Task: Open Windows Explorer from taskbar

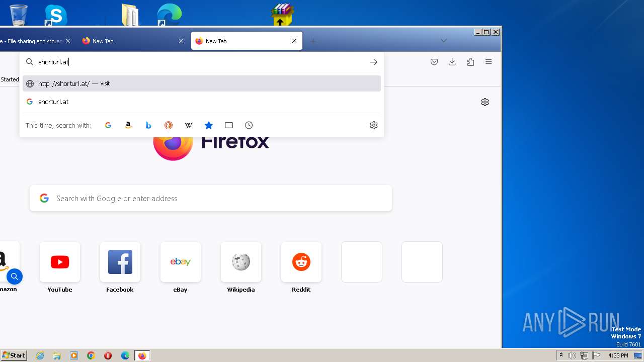Action: tap(57, 355)
